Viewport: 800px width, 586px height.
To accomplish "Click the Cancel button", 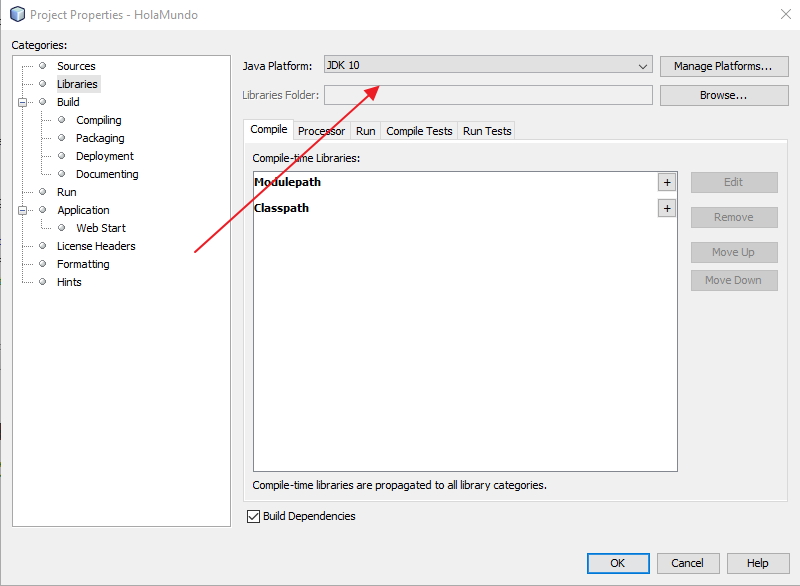I will tap(688, 563).
